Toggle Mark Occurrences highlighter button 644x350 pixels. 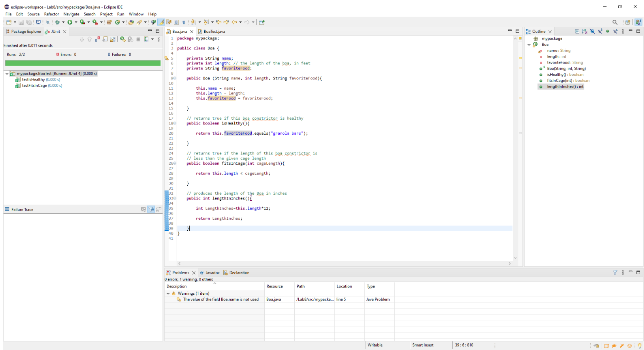click(161, 22)
